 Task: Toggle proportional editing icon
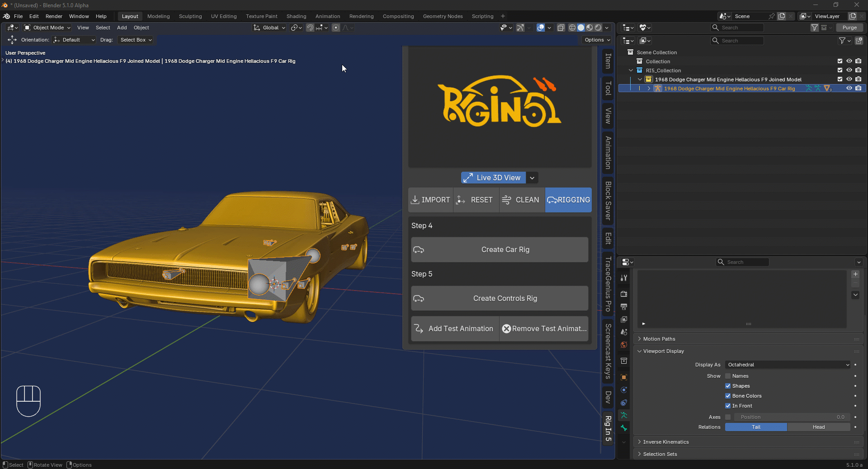[x=336, y=28]
